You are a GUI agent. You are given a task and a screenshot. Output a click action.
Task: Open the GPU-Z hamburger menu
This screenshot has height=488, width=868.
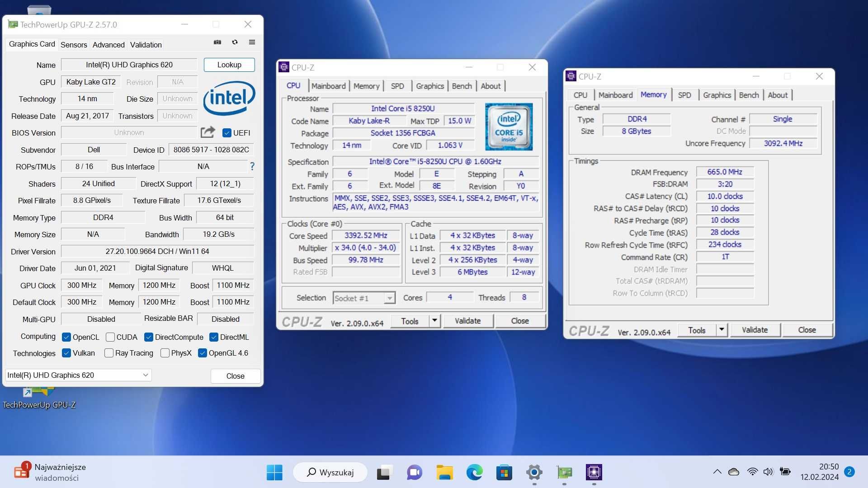point(252,42)
